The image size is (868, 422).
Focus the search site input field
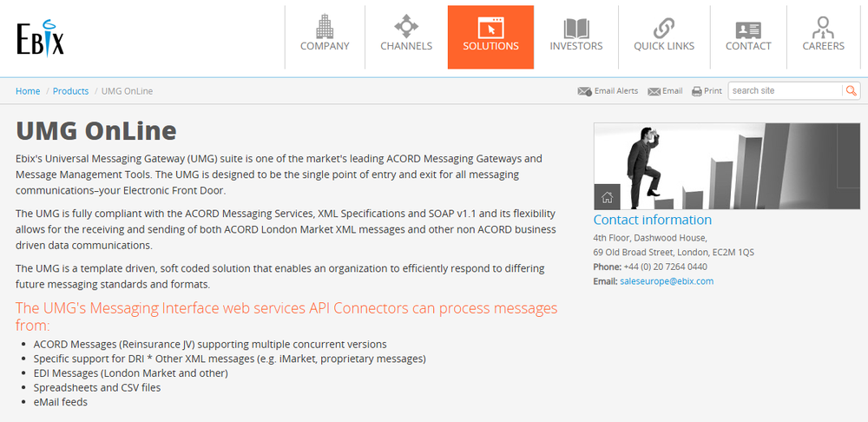[785, 91]
